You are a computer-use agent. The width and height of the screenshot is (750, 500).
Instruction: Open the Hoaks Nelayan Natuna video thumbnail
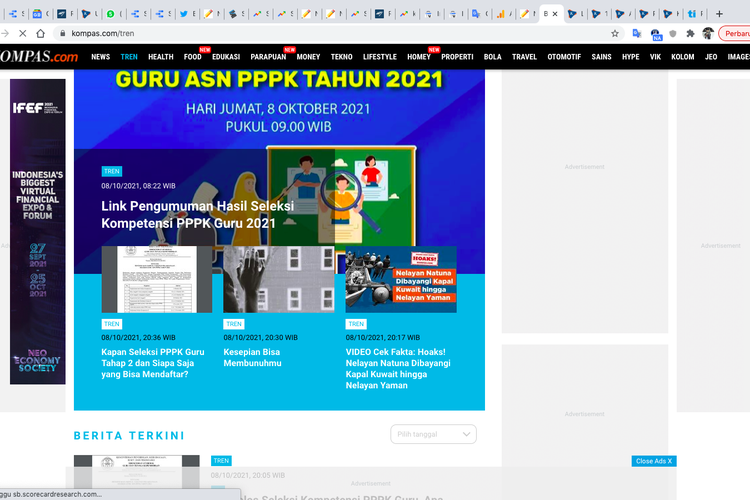(x=400, y=279)
